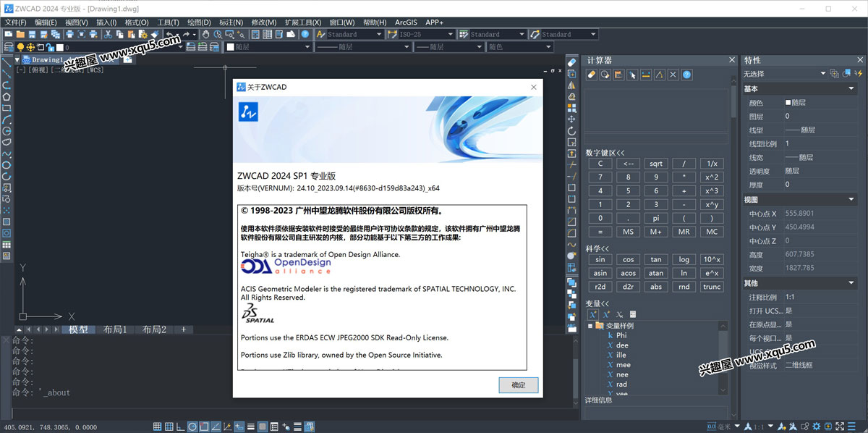The height and width of the screenshot is (433, 868).
Task: Click the calculator's clear eraser icon
Action: coord(591,75)
